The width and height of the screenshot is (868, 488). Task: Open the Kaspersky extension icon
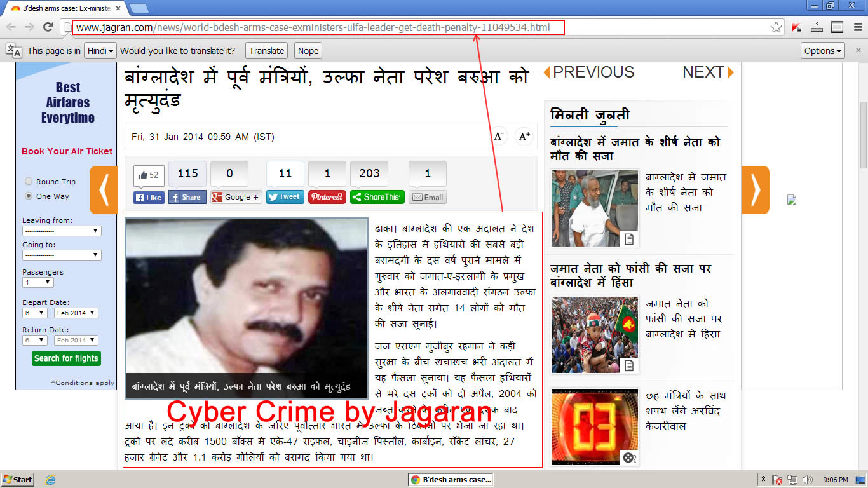[796, 28]
